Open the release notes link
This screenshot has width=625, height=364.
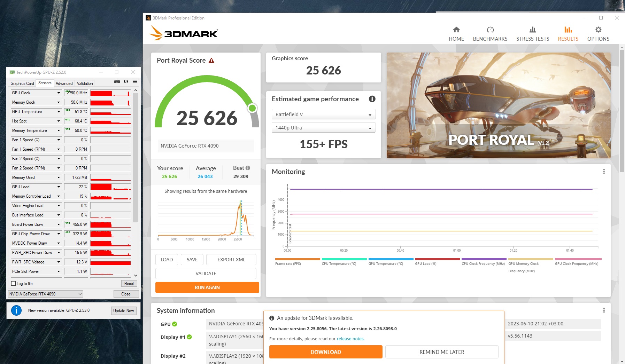[x=350, y=339]
